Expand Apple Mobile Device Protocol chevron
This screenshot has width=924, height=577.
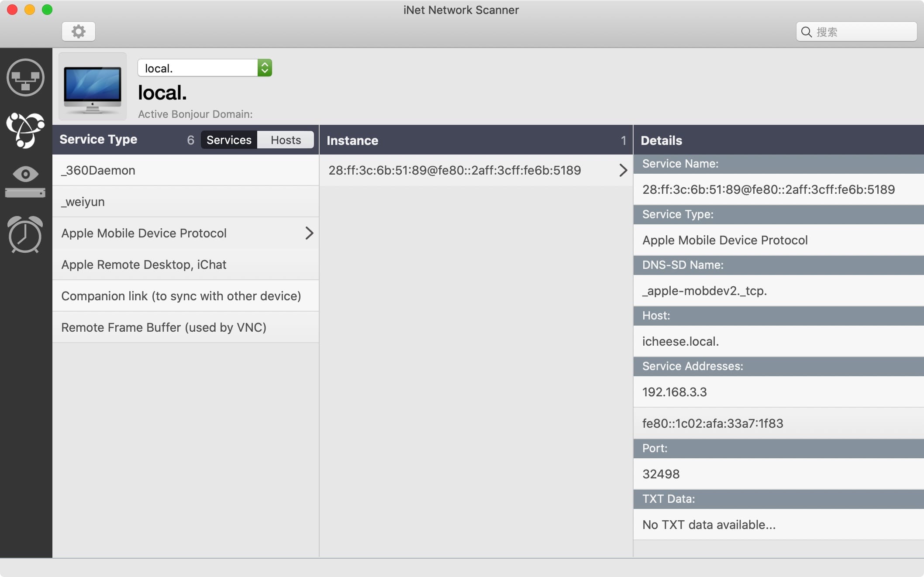click(309, 233)
